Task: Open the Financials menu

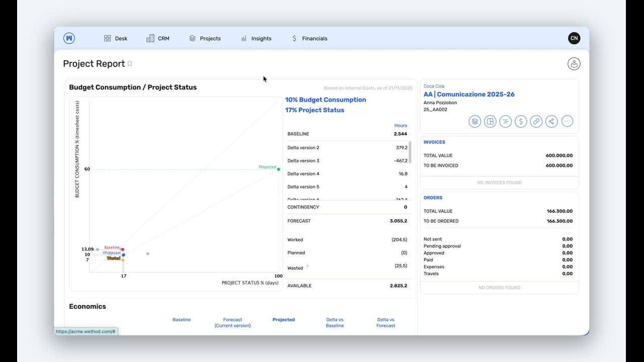Action: coord(309,38)
